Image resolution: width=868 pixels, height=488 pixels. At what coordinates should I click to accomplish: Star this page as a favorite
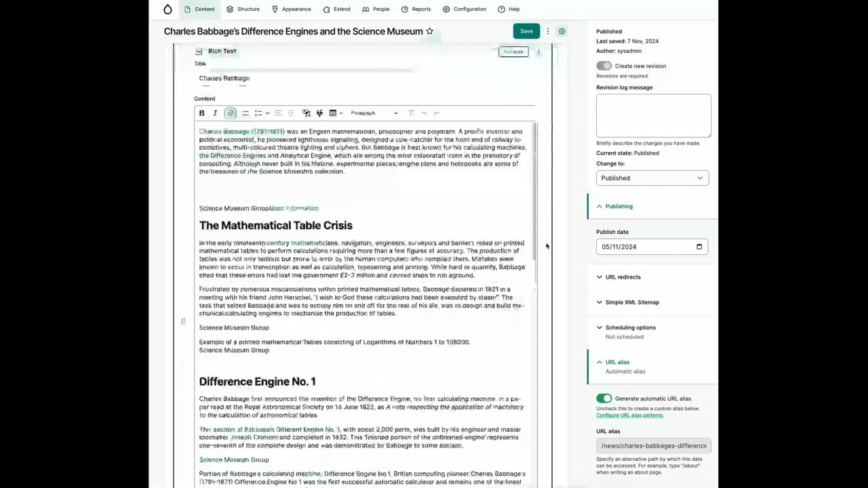429,31
